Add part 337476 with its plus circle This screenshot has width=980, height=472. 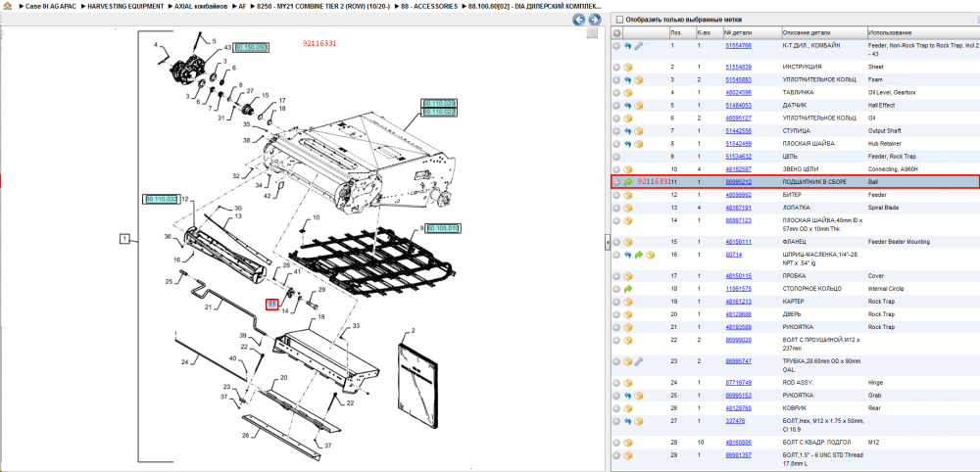click(x=616, y=421)
